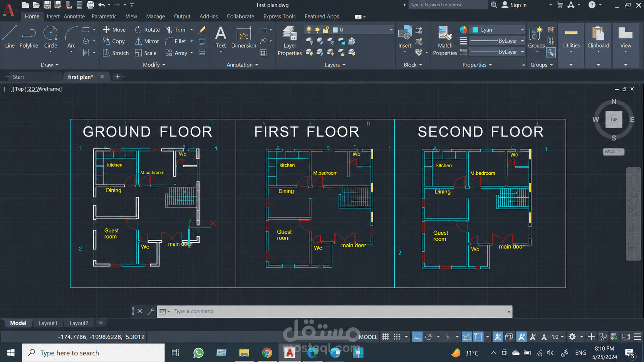
Task: Open the Text annotation tool
Action: click(221, 37)
